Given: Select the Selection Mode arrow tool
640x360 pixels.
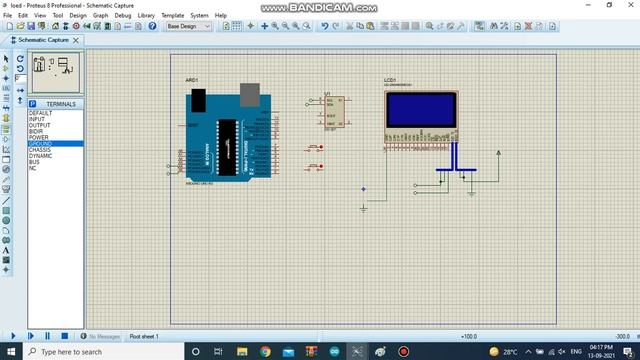Looking at the screenshot, I should click(x=6, y=59).
